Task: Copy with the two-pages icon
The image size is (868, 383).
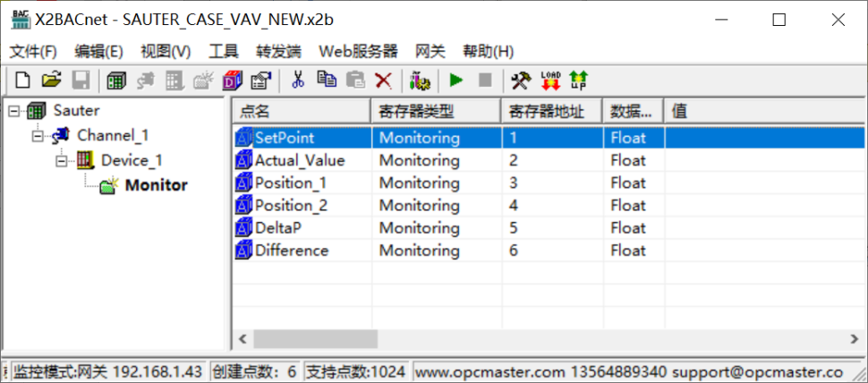Action: pos(327,81)
